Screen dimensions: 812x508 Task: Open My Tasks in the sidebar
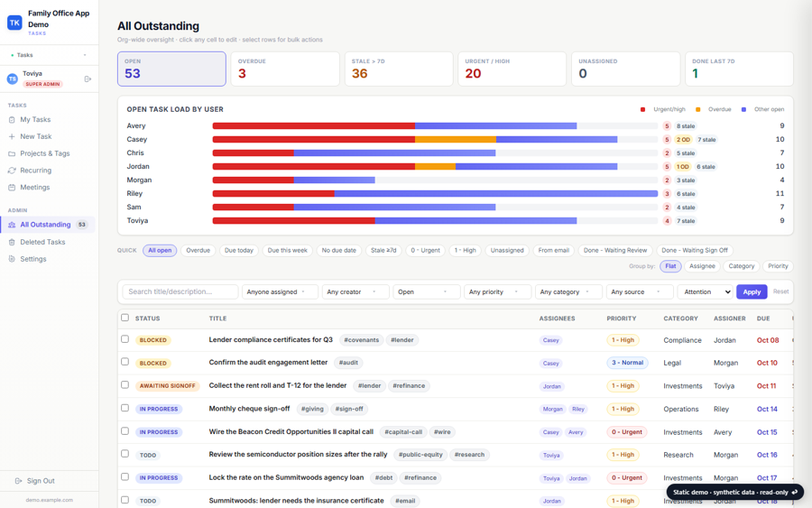35,120
